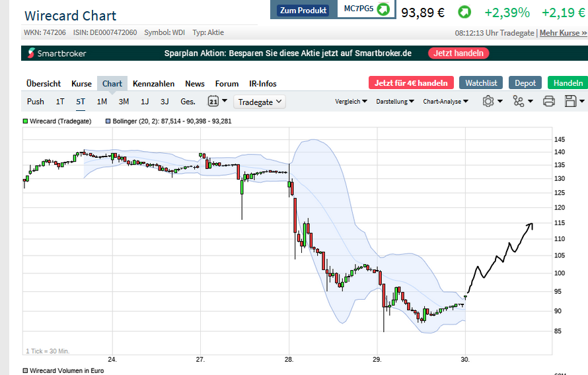Image resolution: width=588 pixels, height=375 pixels.
Task: Click the Symbol: WDI text
Action: pos(165,32)
